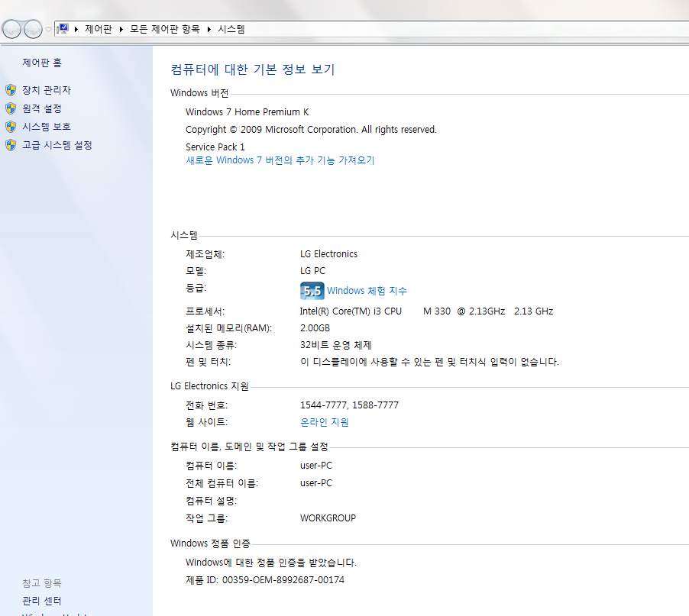Click the LG Electronics manufacturer value
The image size is (689, 616).
pyautogui.click(x=328, y=254)
